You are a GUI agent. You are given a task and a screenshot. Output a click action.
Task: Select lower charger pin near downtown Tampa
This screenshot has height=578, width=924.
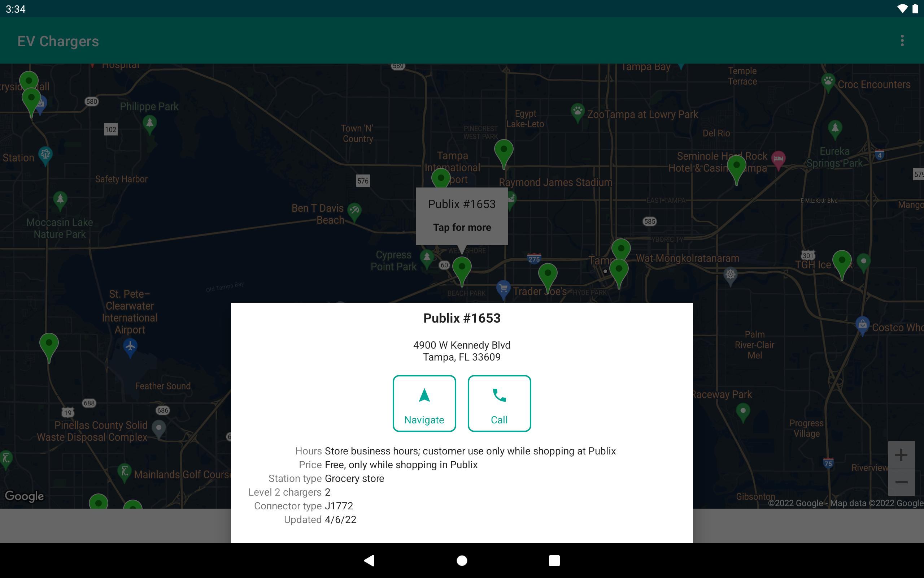(x=619, y=273)
